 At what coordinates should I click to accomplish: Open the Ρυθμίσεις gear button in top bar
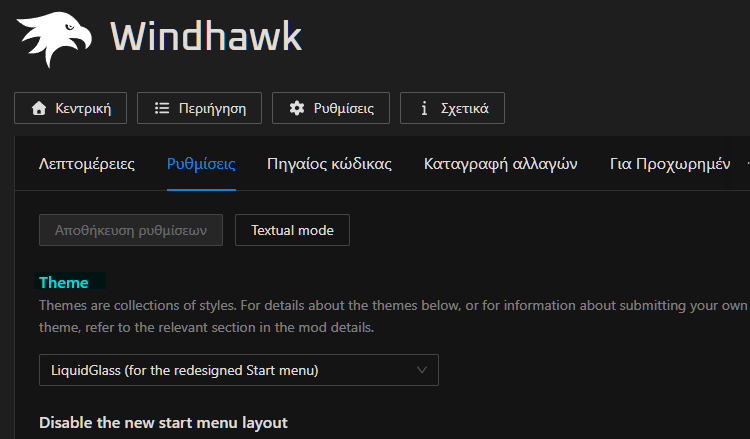click(331, 108)
